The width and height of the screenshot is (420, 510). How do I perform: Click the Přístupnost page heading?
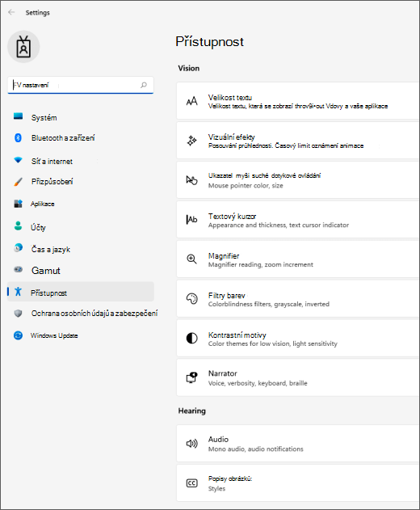tap(210, 42)
